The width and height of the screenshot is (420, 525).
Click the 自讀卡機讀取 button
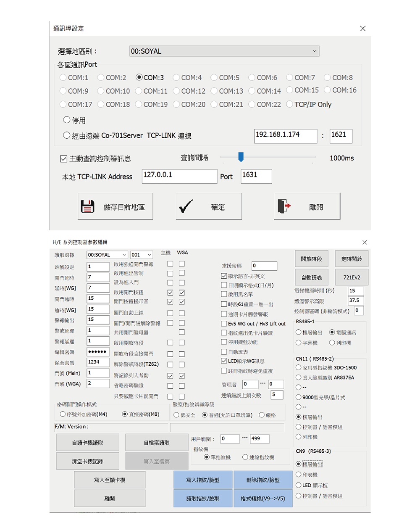(87, 443)
